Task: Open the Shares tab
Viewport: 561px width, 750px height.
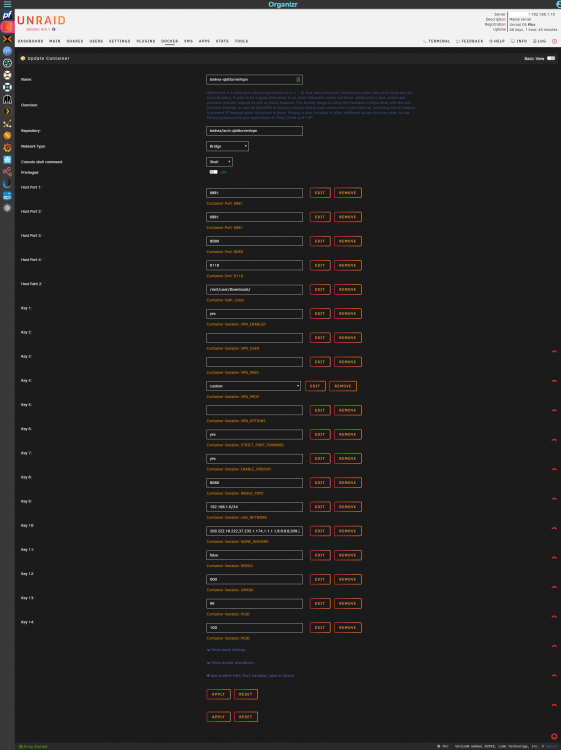Action: (75, 41)
